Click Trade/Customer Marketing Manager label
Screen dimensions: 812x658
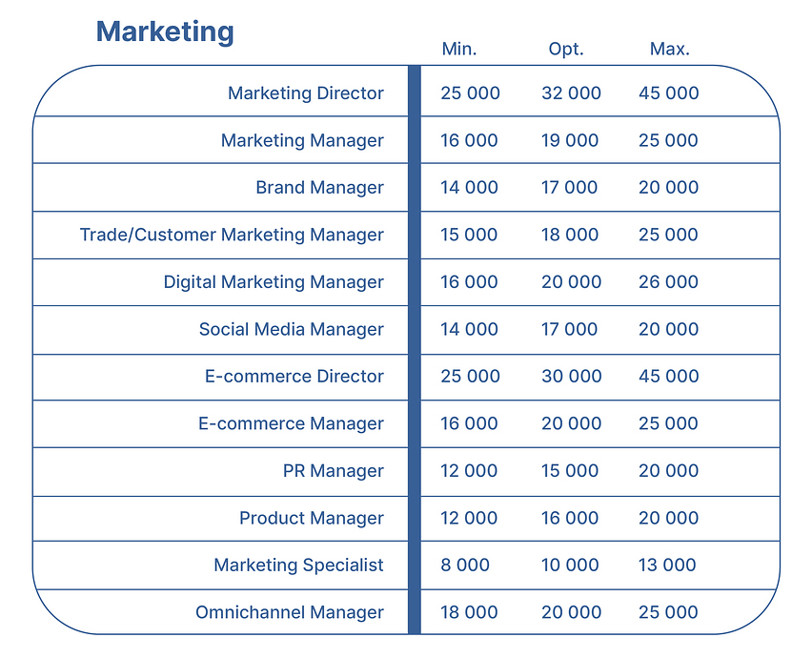pyautogui.click(x=232, y=236)
